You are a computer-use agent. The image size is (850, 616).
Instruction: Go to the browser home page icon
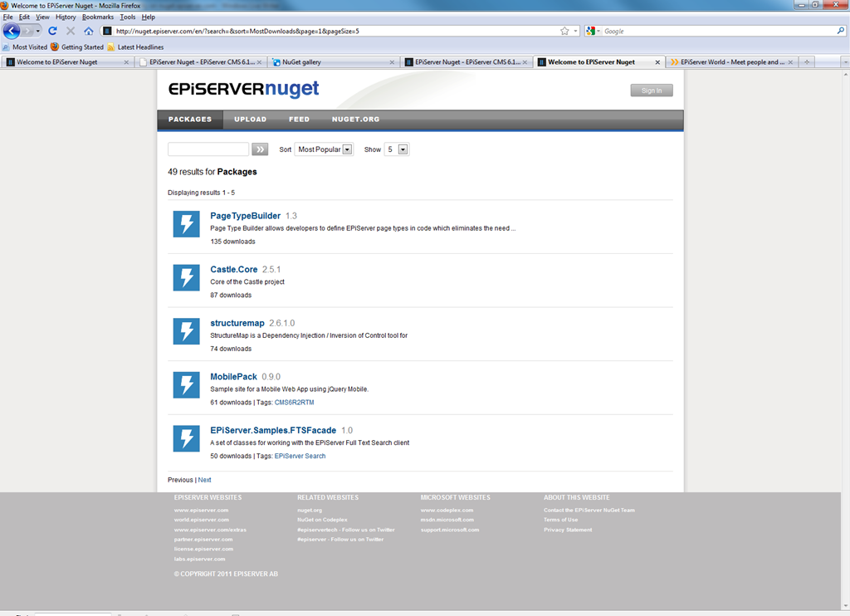(88, 31)
